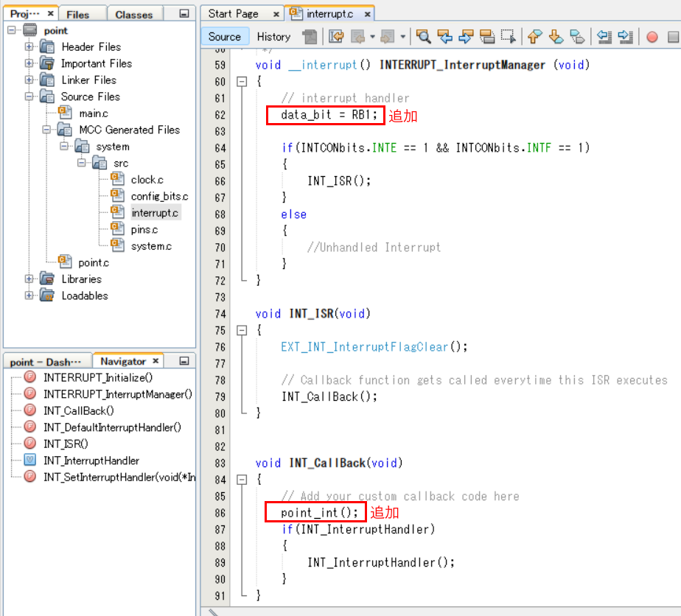Start macro recording with the red circle
Screen dimensions: 681x616
[652, 37]
